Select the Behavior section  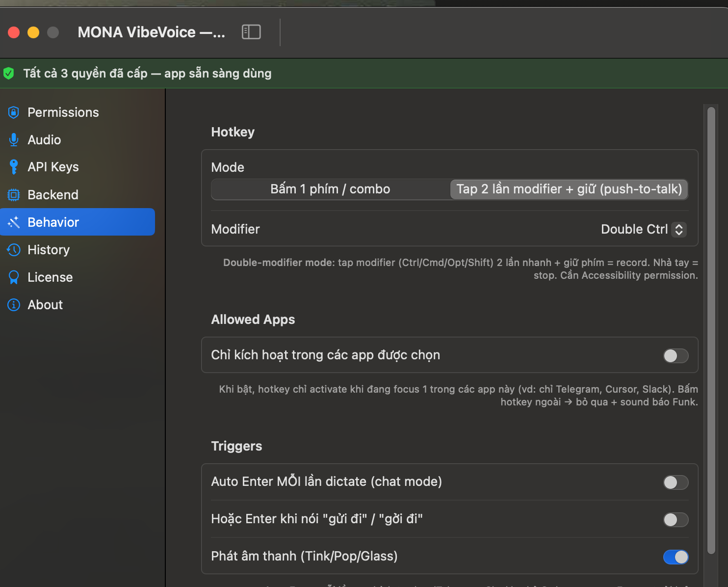pos(78,222)
